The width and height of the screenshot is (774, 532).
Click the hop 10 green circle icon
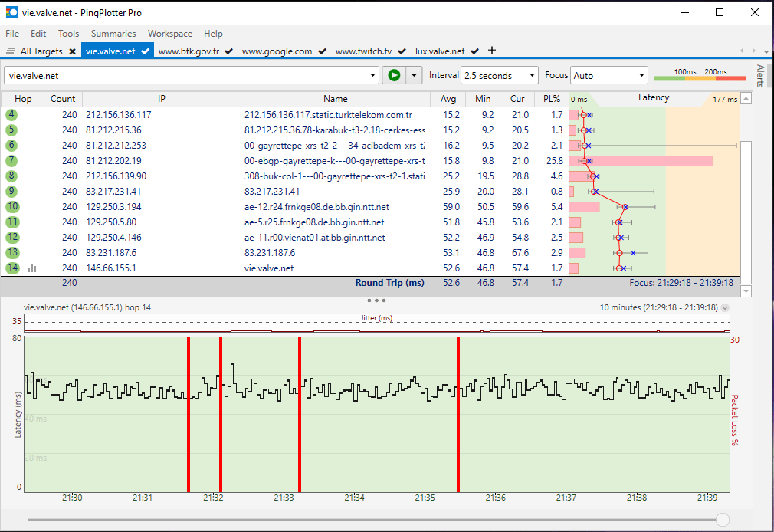click(11, 207)
